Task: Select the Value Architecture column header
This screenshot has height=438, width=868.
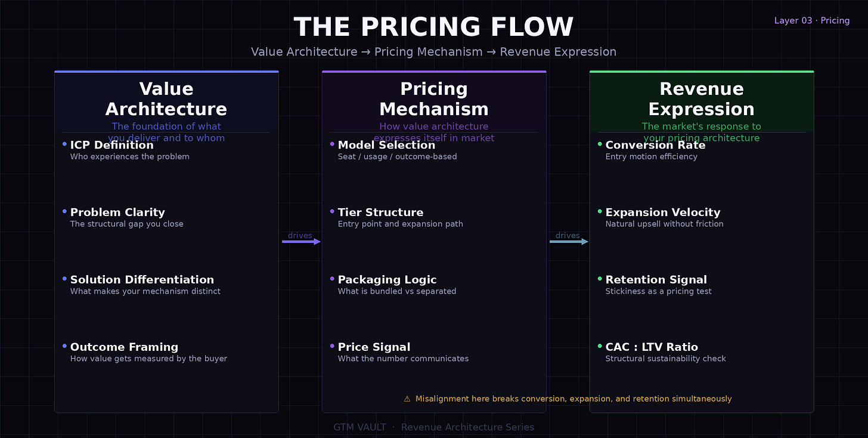Action: [166, 99]
